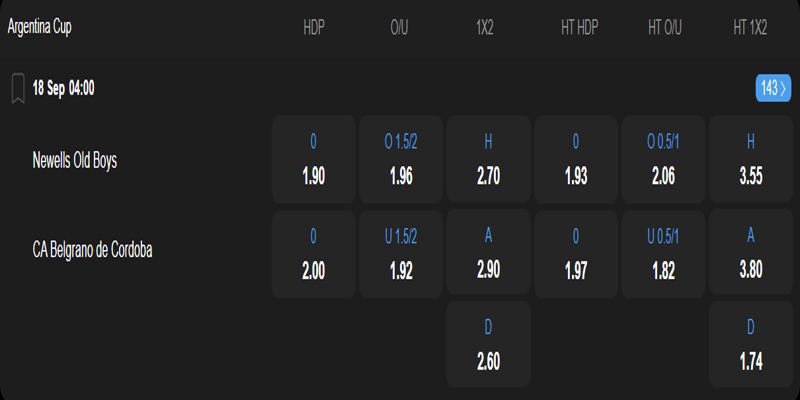The width and height of the screenshot is (800, 400).
Task: Click the Argentina Cup league title
Action: 40,27
